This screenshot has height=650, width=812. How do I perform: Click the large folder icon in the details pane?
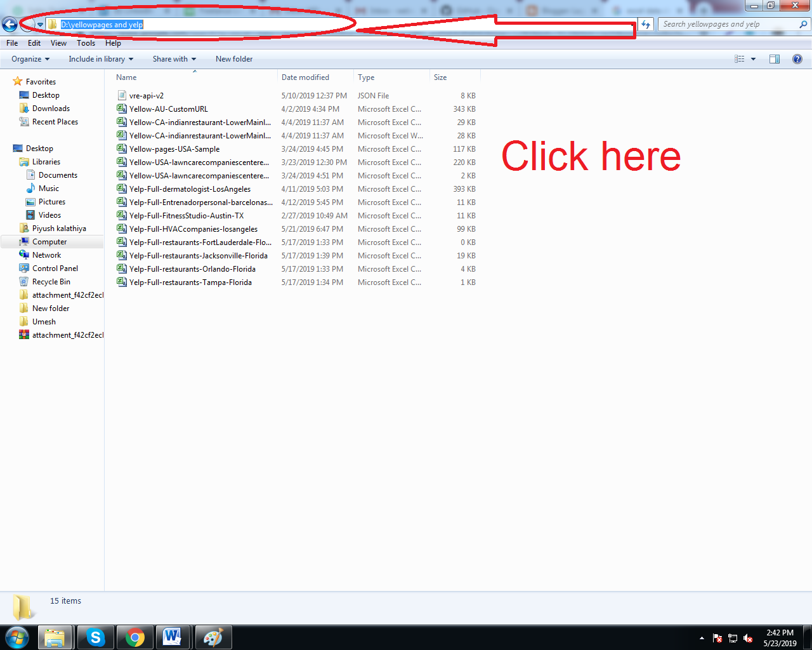tap(23, 607)
